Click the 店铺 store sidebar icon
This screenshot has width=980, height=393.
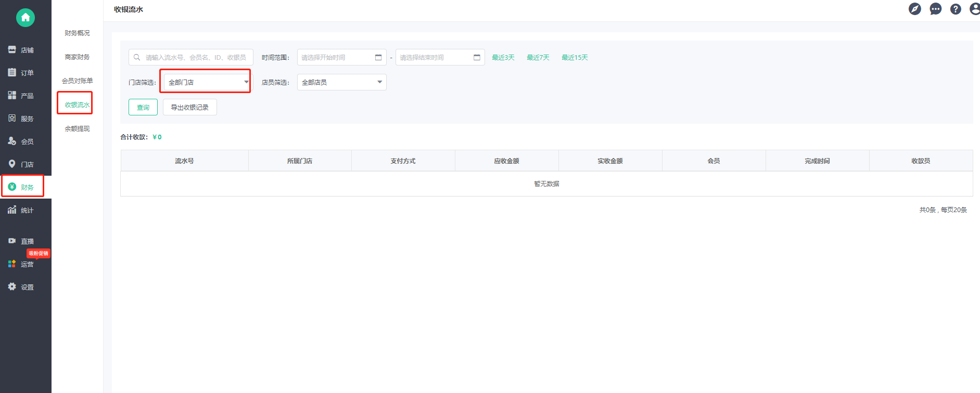tap(12, 50)
